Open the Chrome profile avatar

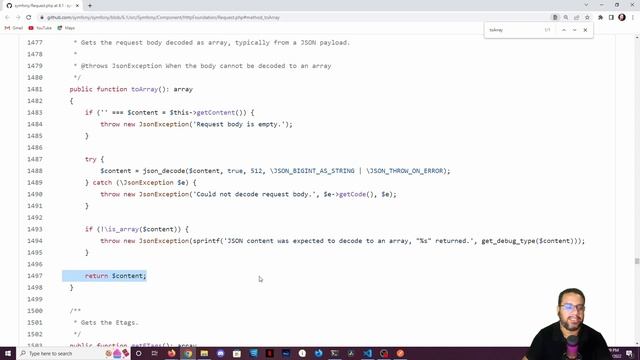coord(622,17)
